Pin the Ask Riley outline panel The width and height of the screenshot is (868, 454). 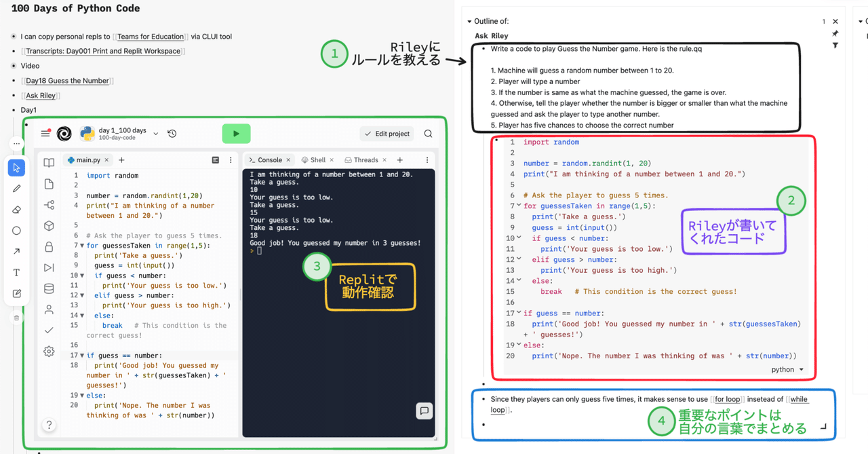pyautogui.click(x=835, y=33)
